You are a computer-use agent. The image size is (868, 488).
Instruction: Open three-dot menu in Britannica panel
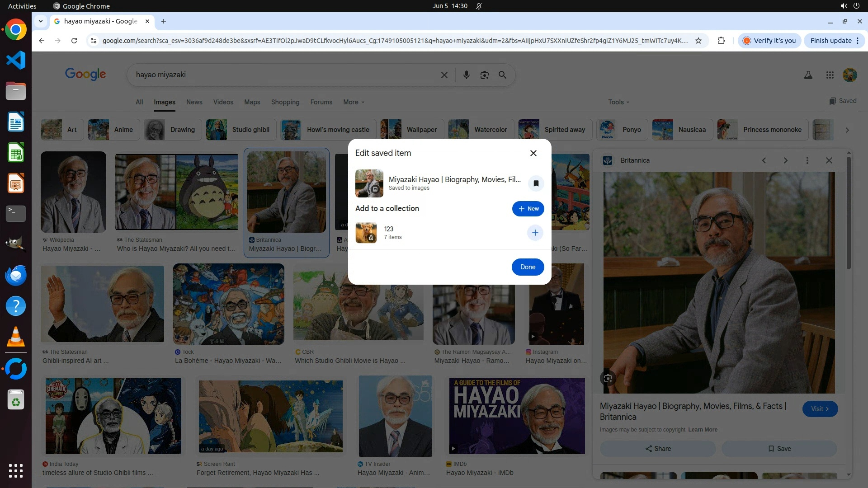point(807,160)
